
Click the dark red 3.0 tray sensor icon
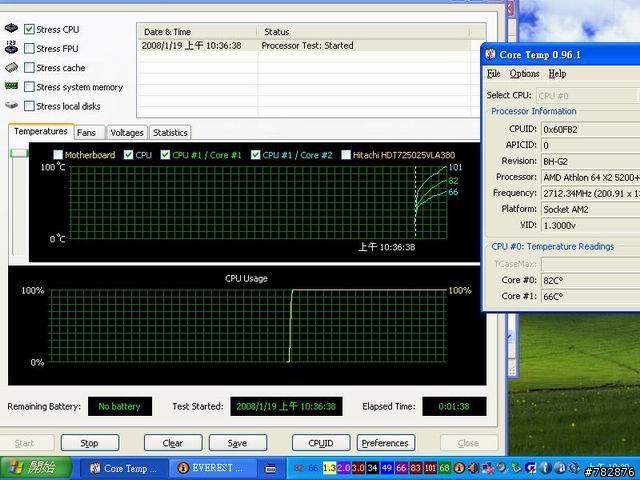click(x=358, y=468)
